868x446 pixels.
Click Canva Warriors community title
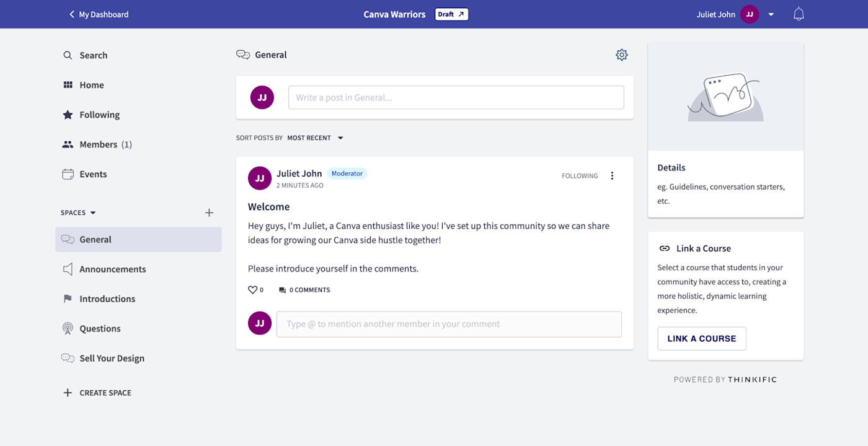[394, 14]
